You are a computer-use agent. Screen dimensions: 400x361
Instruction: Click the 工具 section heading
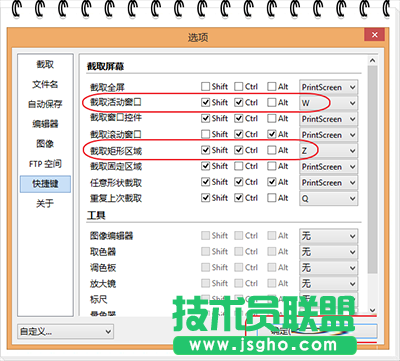96,215
